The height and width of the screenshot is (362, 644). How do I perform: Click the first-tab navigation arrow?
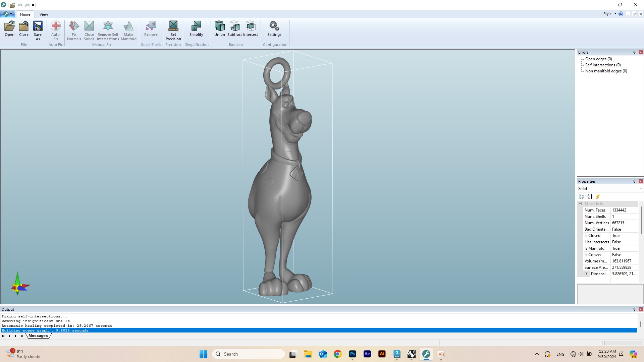[x=3, y=336]
